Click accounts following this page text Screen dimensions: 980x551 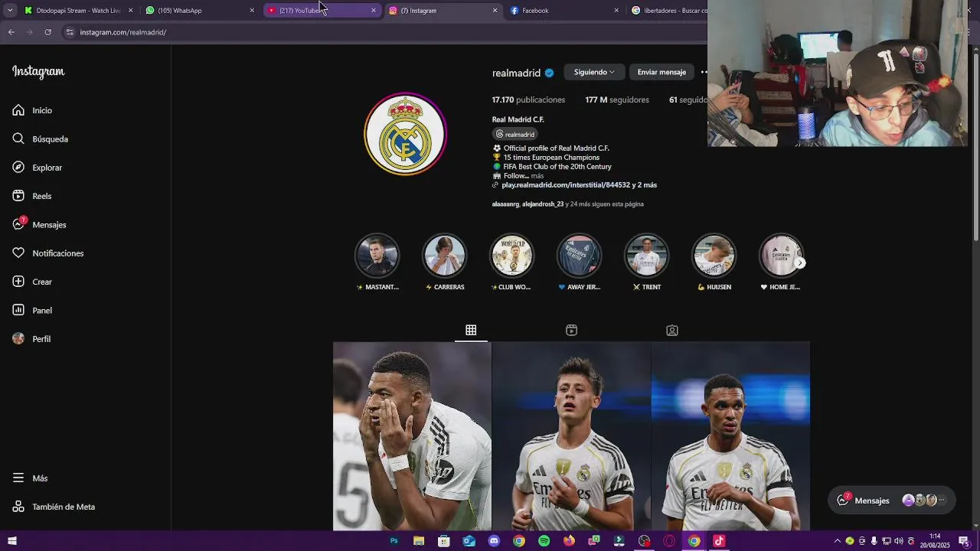567,204
